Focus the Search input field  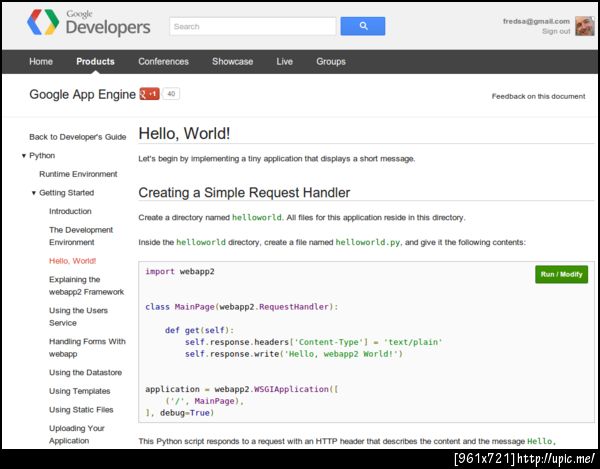[253, 26]
